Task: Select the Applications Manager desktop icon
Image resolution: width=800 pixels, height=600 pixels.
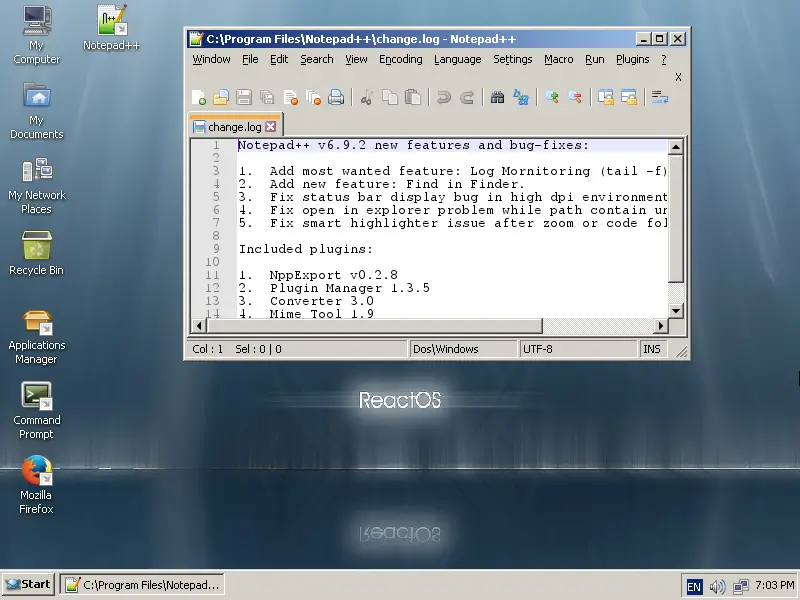Action: click(37, 337)
